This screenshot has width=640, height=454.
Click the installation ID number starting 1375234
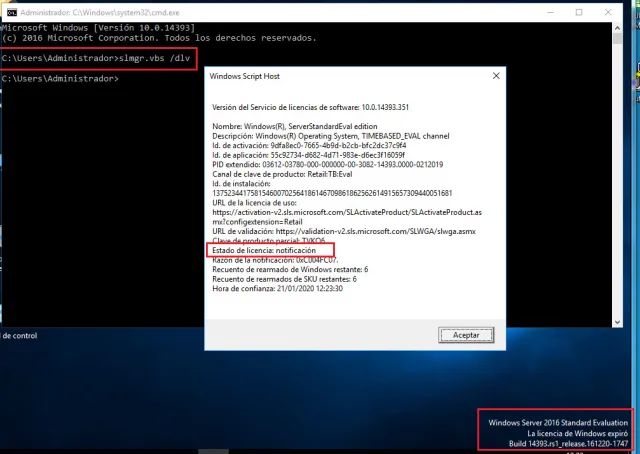pyautogui.click(x=332, y=193)
